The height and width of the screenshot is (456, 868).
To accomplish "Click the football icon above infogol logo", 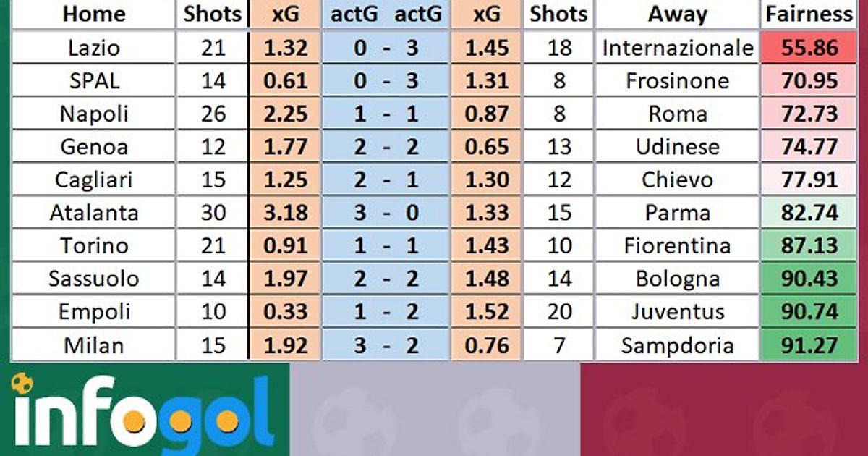I will [23, 382].
